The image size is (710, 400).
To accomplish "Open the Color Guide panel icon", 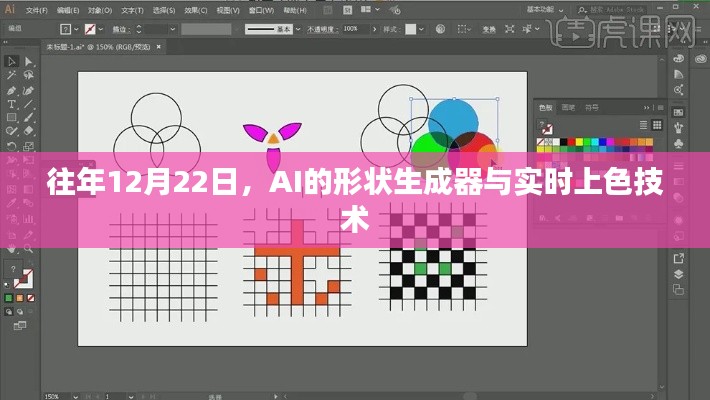I will click(678, 74).
